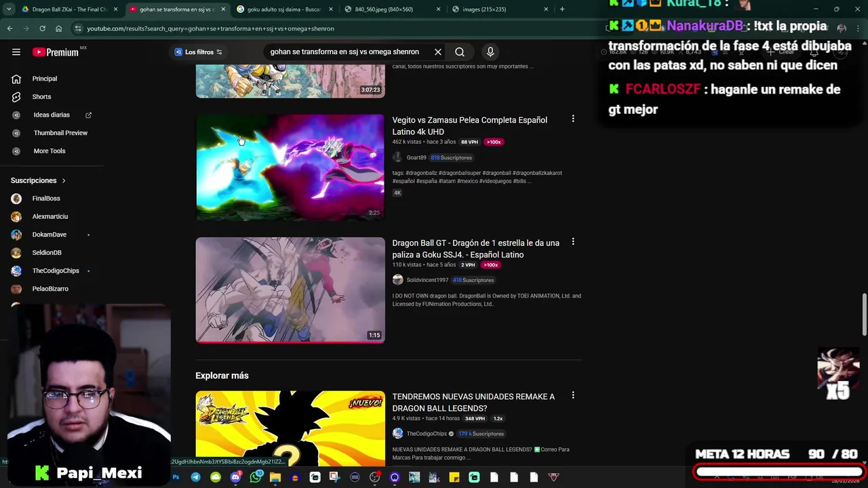Click the youtube.com address bar URL
Viewport: 868px width, 488px height.
(210, 29)
